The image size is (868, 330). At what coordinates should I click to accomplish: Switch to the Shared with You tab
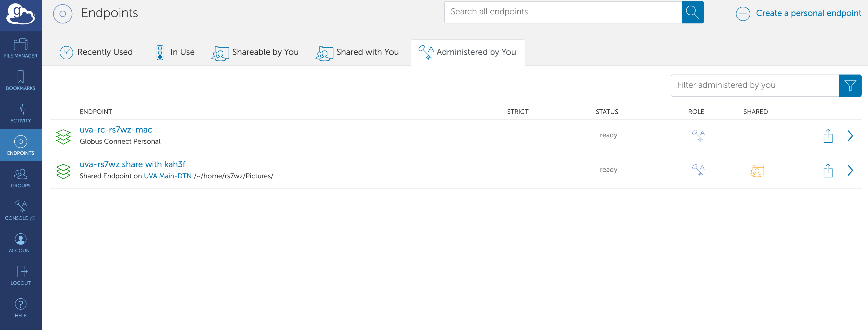357,52
